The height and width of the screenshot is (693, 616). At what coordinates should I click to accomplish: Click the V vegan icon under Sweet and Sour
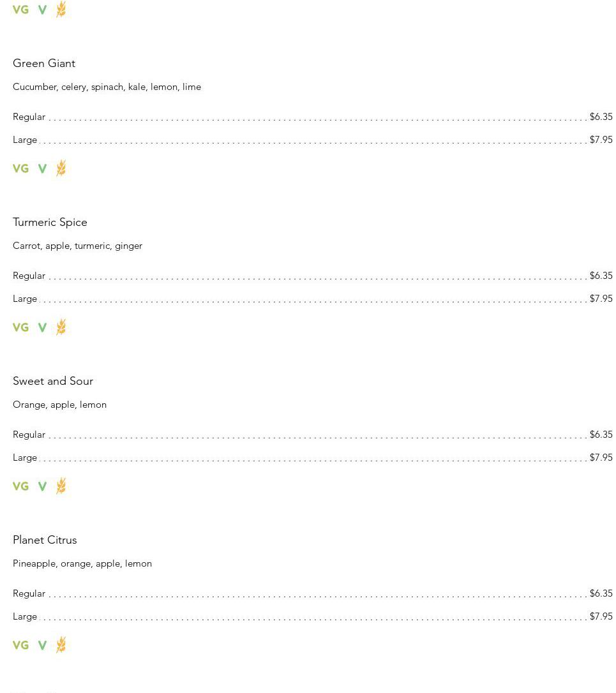tap(42, 486)
